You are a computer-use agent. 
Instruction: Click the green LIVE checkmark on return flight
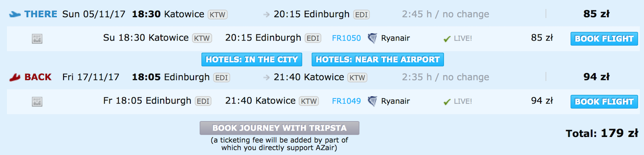(x=447, y=102)
